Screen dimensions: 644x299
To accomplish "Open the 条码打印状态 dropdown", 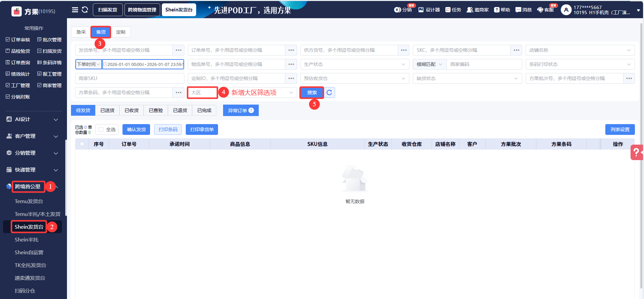I will 580,64.
